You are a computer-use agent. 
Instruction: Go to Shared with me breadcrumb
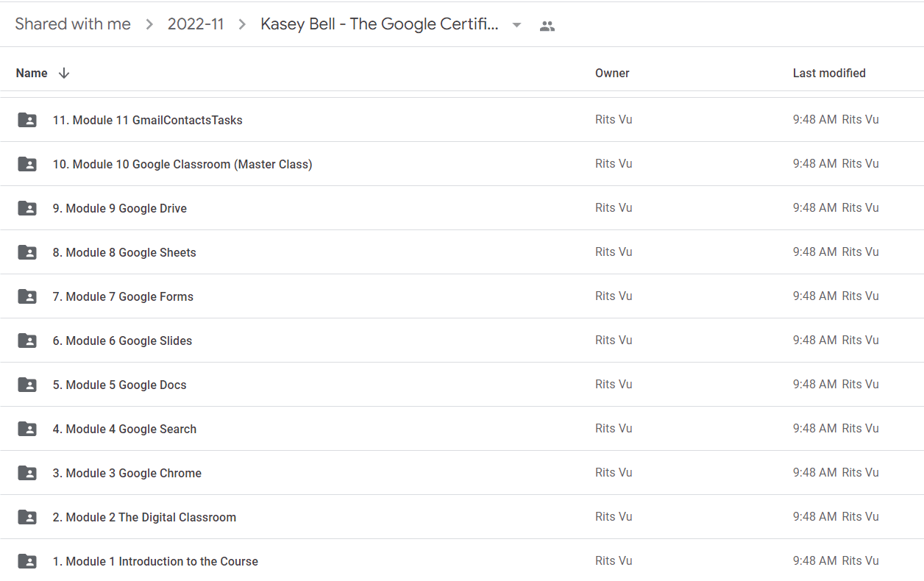point(73,24)
